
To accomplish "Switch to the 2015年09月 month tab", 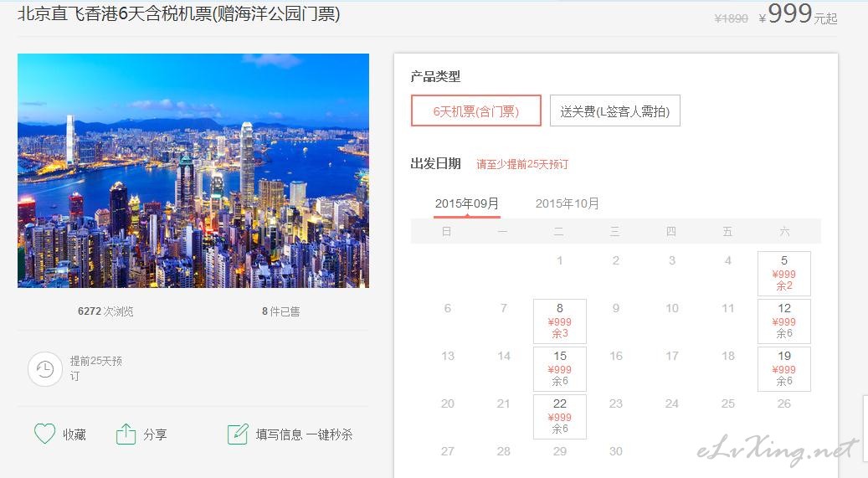I will (467, 203).
